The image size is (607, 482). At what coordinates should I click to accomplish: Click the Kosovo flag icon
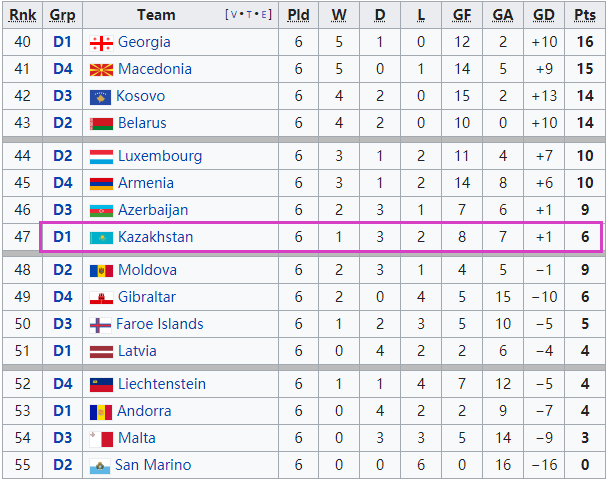tap(99, 97)
